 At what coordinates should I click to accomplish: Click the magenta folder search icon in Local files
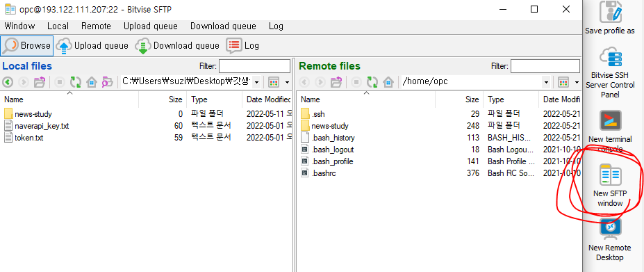[107, 82]
